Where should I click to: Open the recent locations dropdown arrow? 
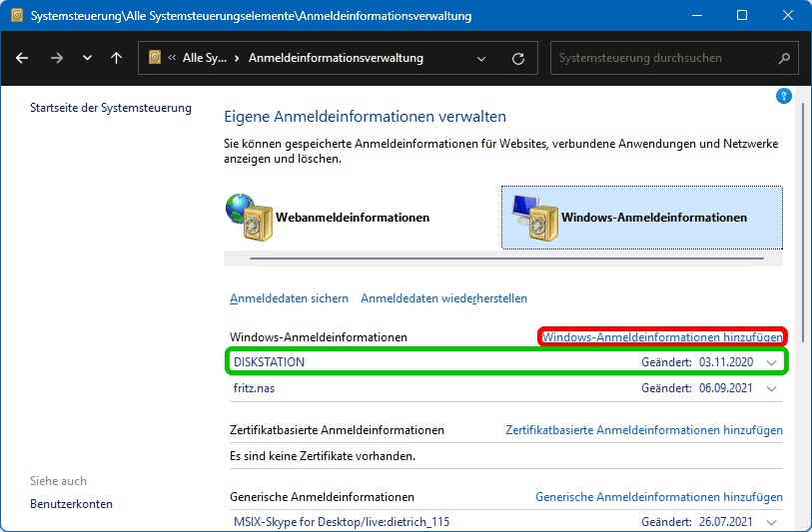pyautogui.click(x=87, y=58)
